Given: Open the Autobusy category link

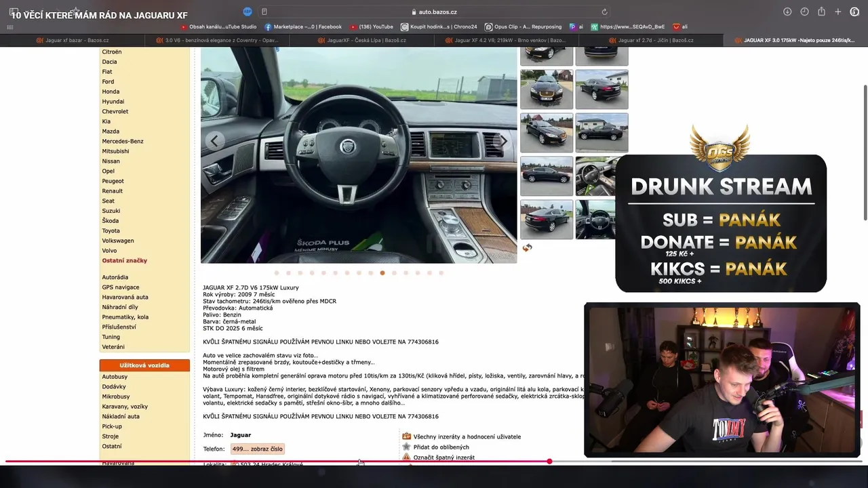Looking at the screenshot, I should 115,377.
